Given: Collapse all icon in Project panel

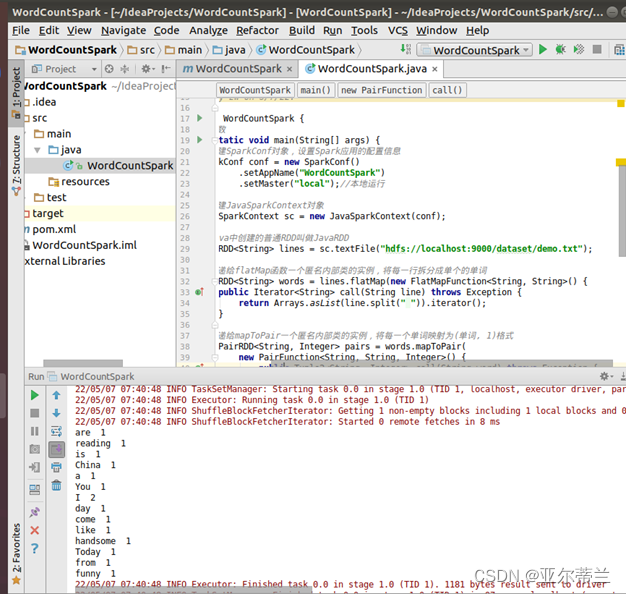Looking at the screenshot, I should pos(125,69).
